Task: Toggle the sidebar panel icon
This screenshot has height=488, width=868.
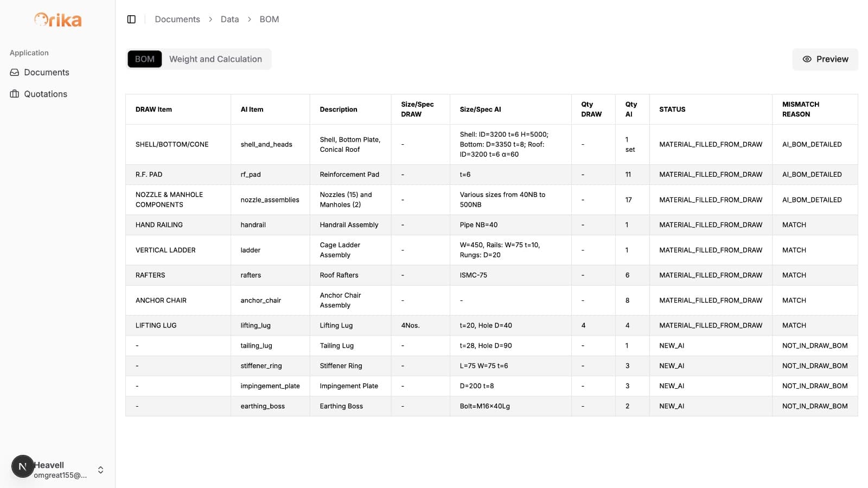Action: coord(131,20)
